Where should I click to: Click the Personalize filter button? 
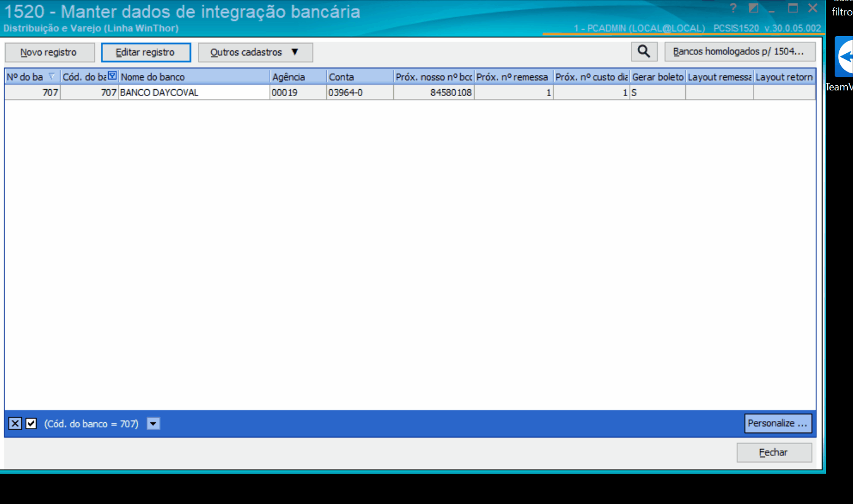(778, 423)
